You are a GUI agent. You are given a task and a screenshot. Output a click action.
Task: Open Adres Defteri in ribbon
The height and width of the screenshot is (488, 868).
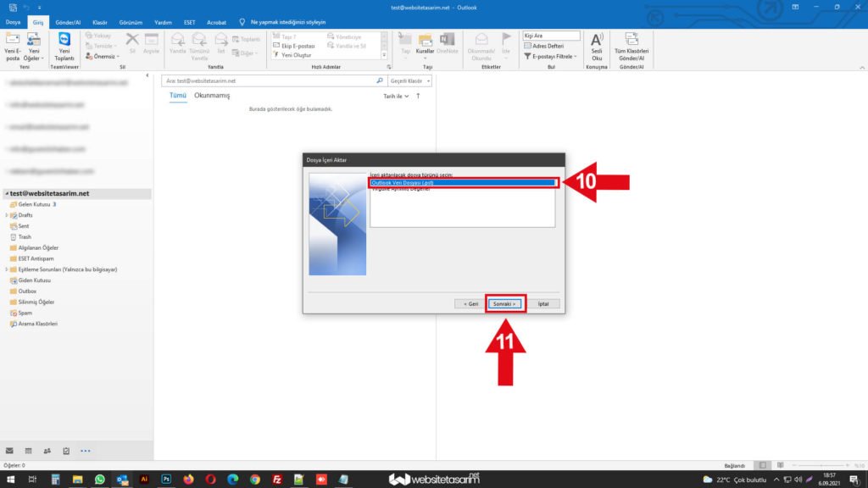[x=546, y=46]
